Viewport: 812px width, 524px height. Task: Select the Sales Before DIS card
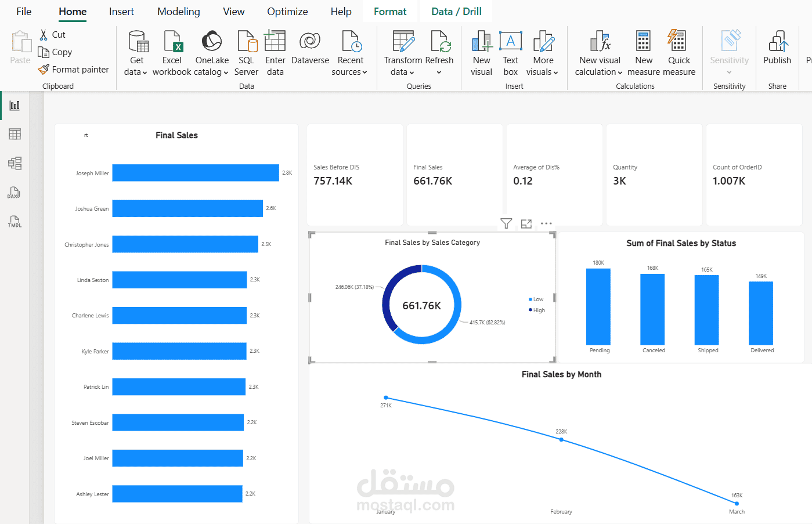(x=355, y=175)
